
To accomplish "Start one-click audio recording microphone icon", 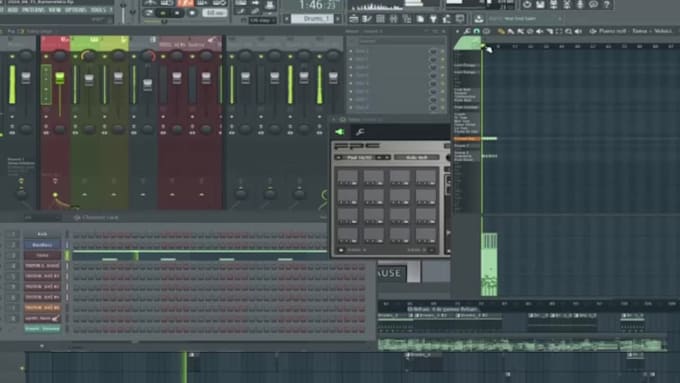I will pos(579,4).
